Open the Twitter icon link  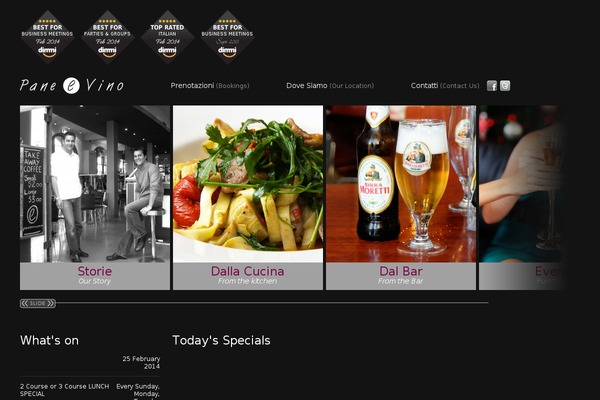pos(505,86)
